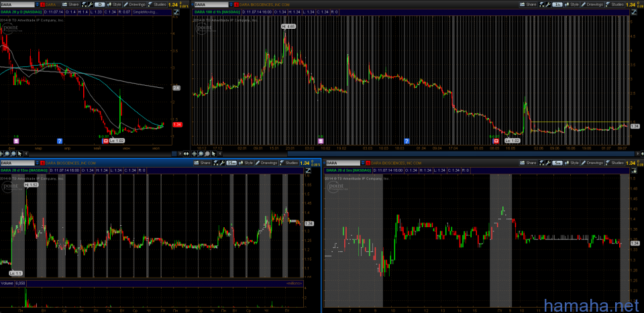Open Share menu in 15m chart
Image resolution: width=644 pixels, height=313 pixels.
click(203, 163)
